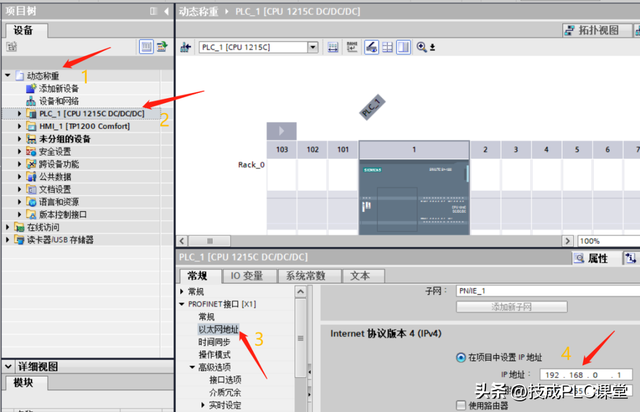Click the module catalog table icon in toolbar
Screen dimensions: 640x412
[333, 47]
